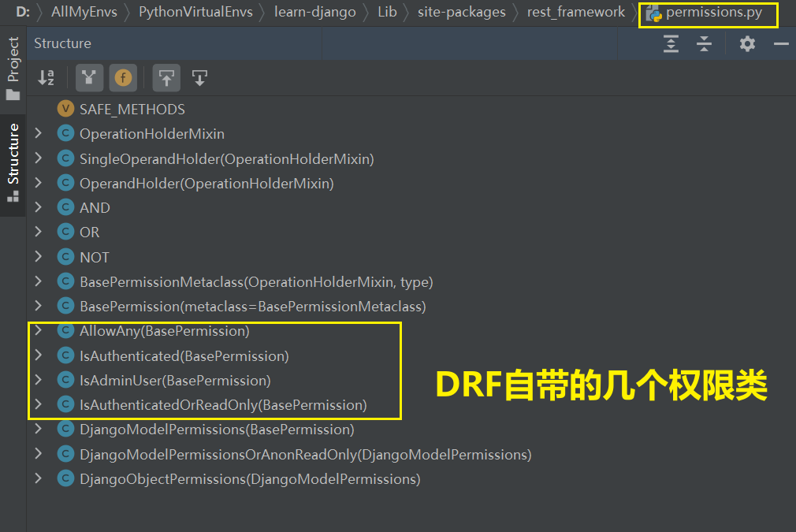The image size is (796, 532).
Task: Click class icon beside IsAdminUser
Action: point(65,379)
